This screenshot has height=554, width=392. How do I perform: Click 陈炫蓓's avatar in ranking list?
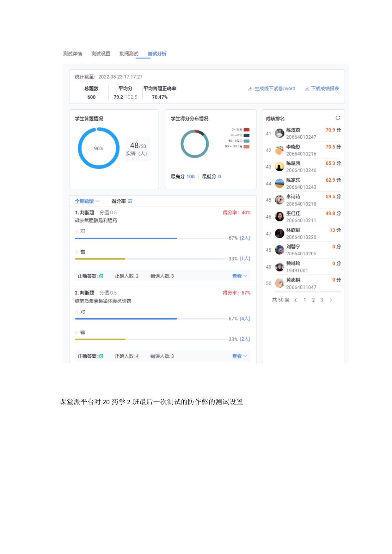click(279, 133)
